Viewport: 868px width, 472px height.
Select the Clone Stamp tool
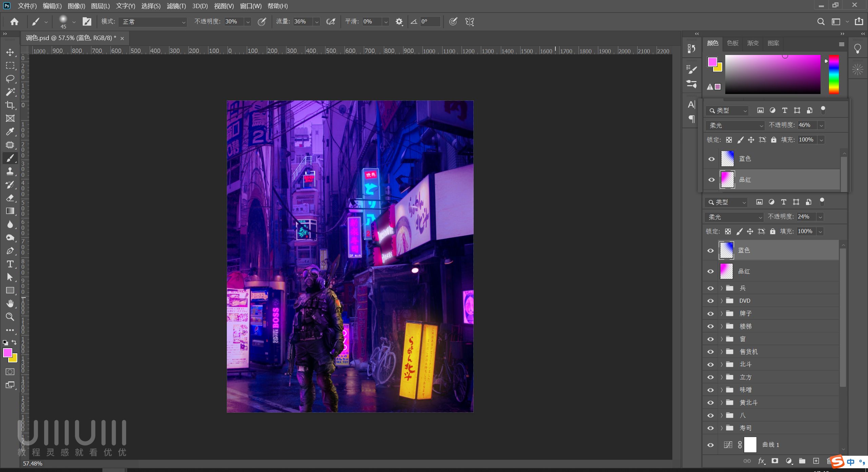point(10,171)
